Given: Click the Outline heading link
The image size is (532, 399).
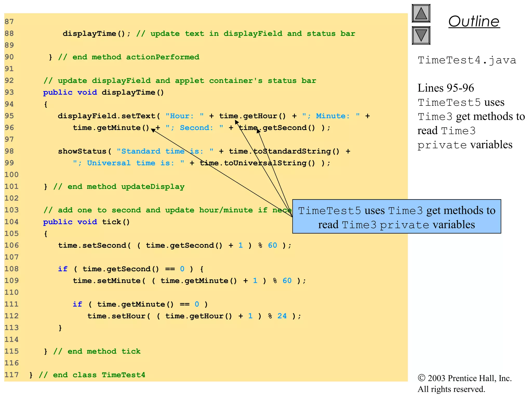Looking at the screenshot, I should click(x=474, y=21).
